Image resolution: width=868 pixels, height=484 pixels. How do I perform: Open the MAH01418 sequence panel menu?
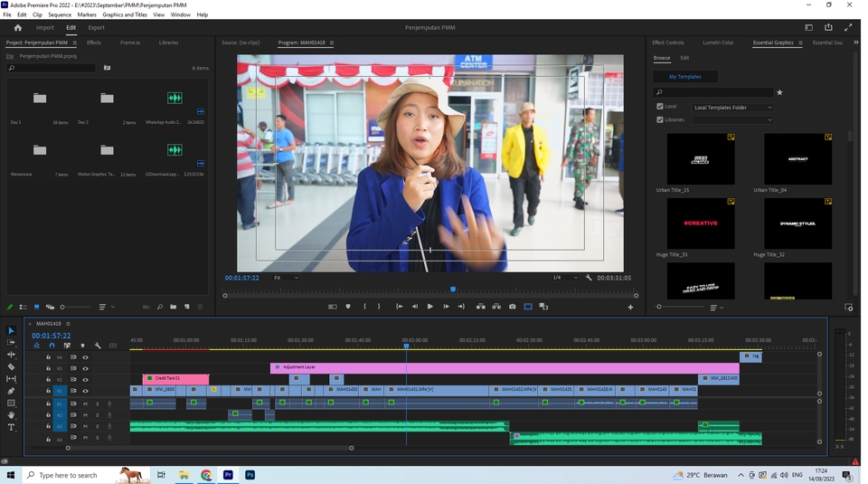tap(68, 323)
